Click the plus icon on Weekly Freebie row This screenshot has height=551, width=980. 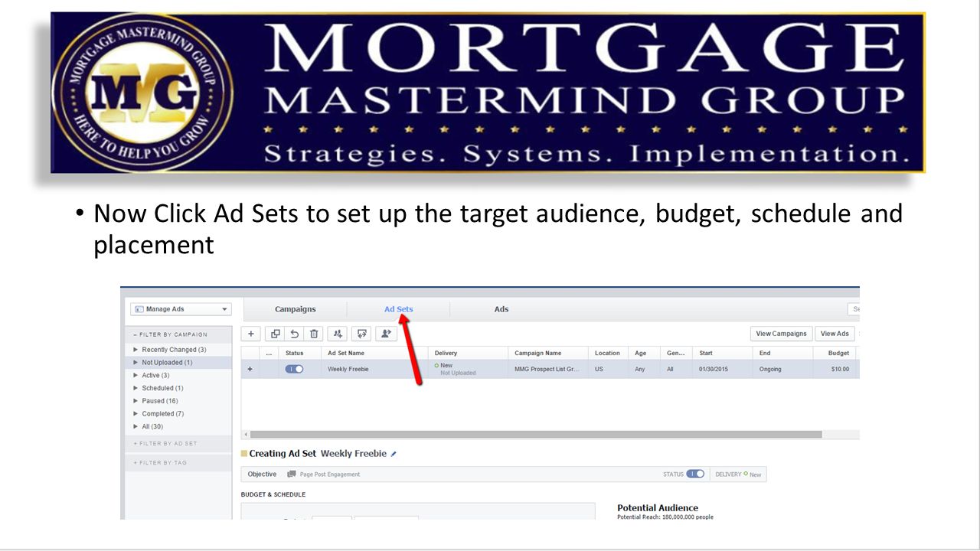tap(250, 369)
